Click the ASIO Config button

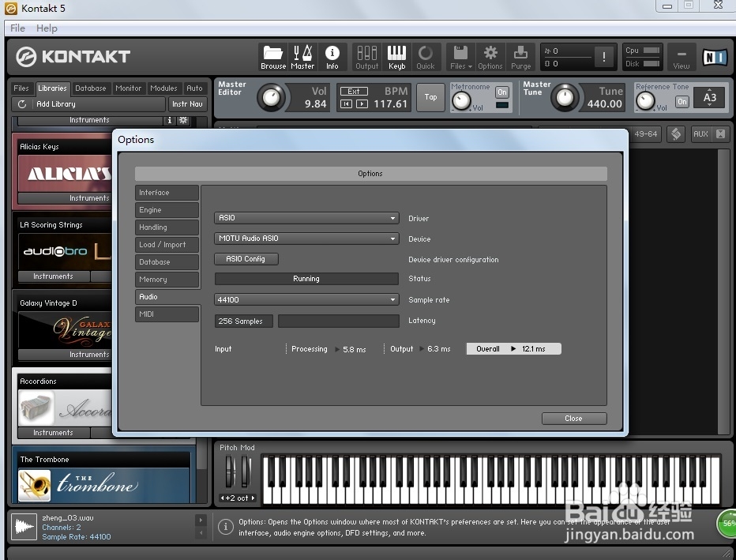[246, 258]
